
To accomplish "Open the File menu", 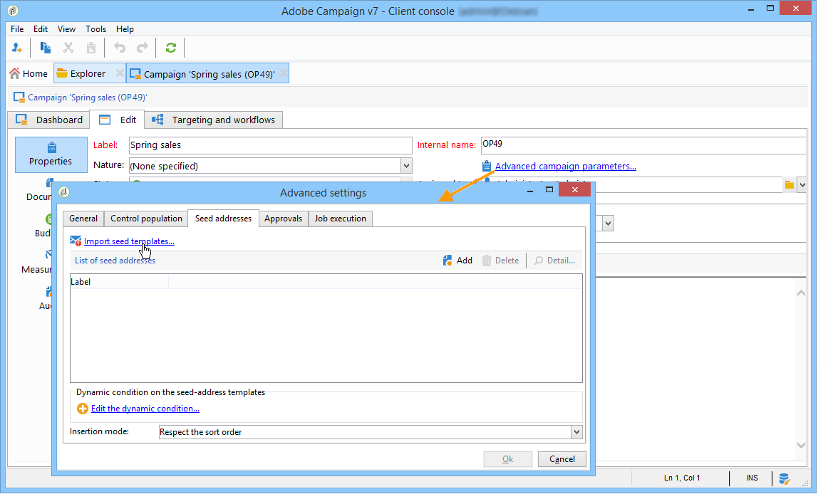I will pyautogui.click(x=17, y=29).
